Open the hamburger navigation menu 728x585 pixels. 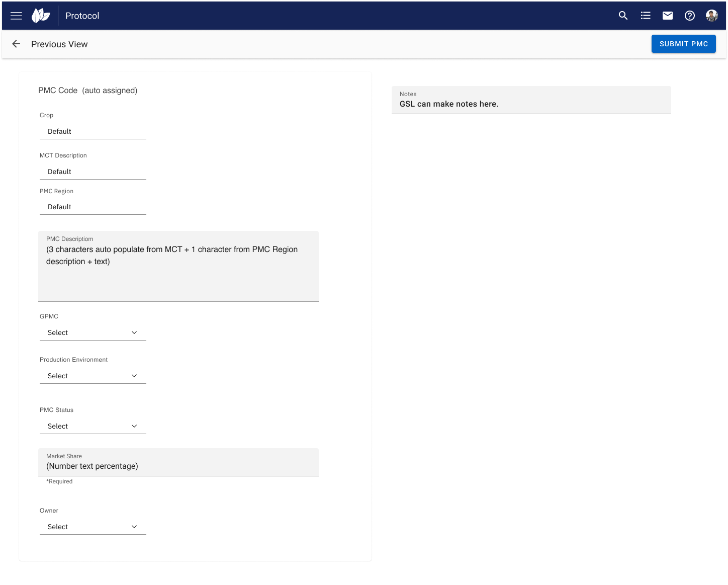pos(16,16)
